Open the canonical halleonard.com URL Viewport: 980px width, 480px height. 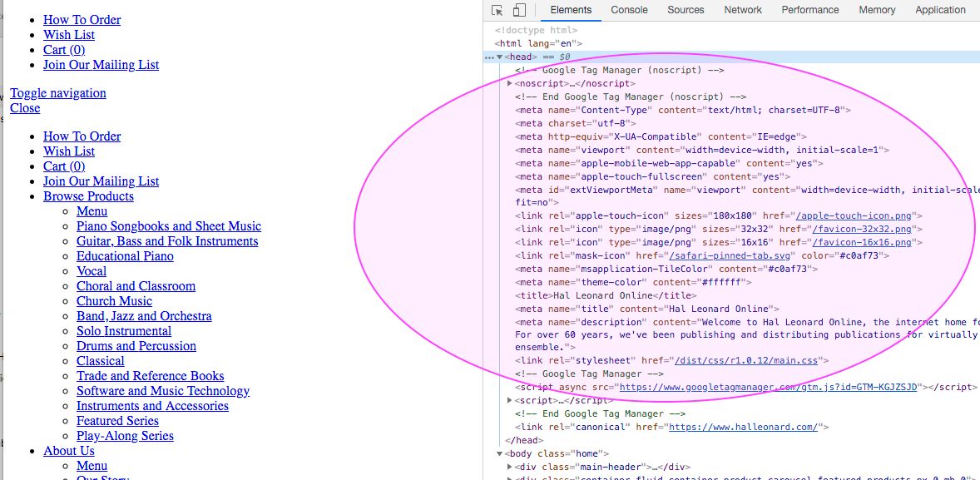743,428
